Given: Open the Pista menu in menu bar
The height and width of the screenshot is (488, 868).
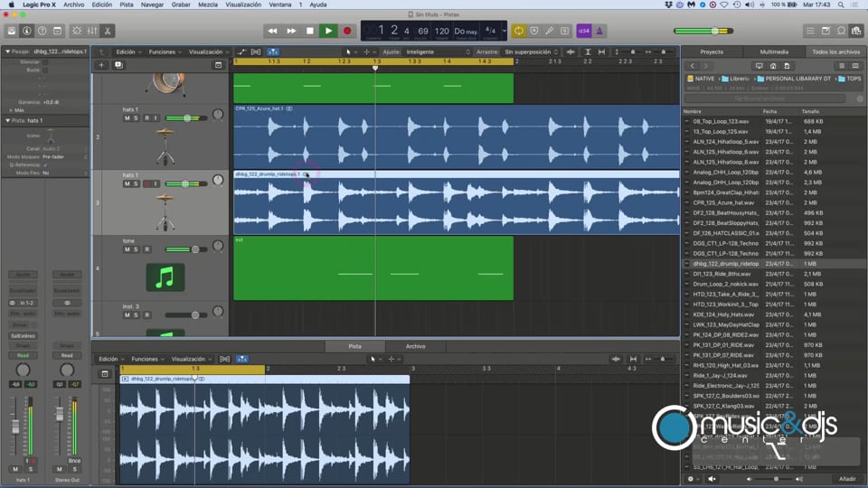Looking at the screenshot, I should (127, 5).
